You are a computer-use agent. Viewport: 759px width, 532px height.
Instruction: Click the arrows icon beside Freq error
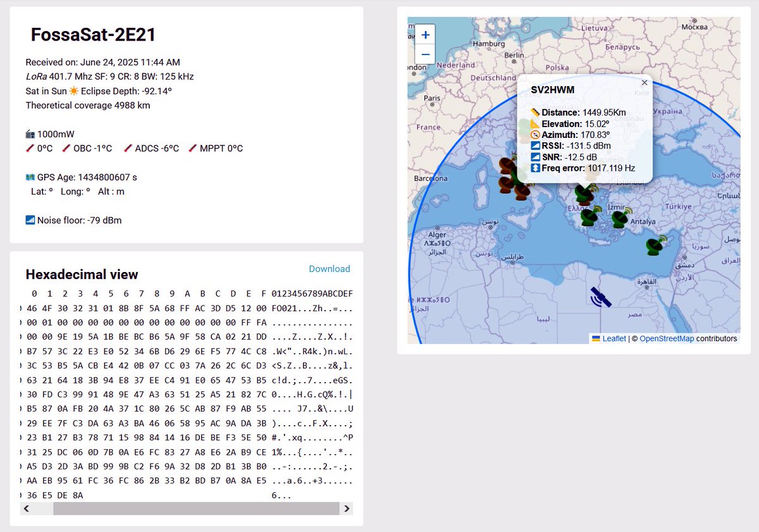click(535, 168)
